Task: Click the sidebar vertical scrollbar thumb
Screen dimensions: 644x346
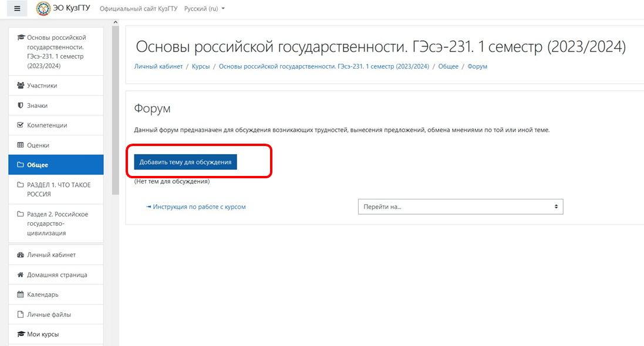Action: pyautogui.click(x=116, y=110)
